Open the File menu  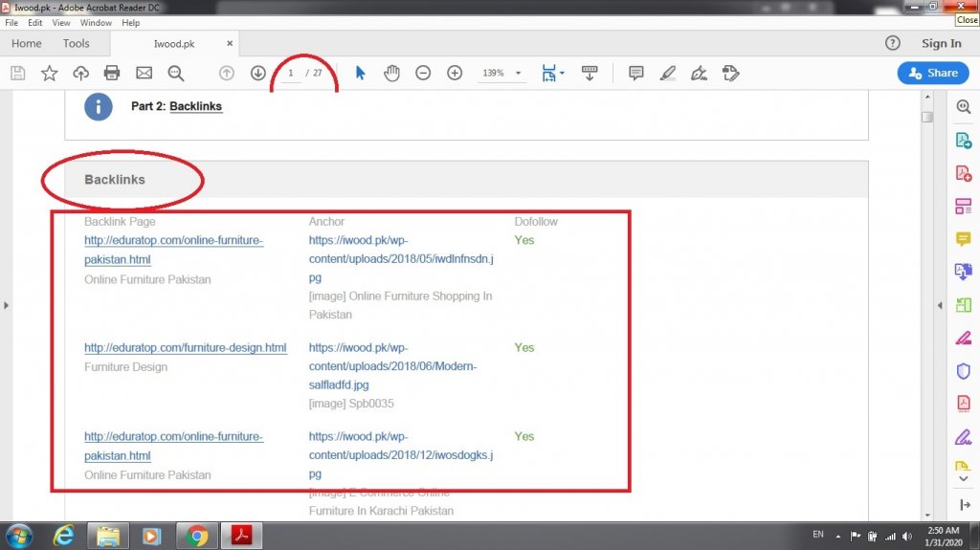(11, 23)
